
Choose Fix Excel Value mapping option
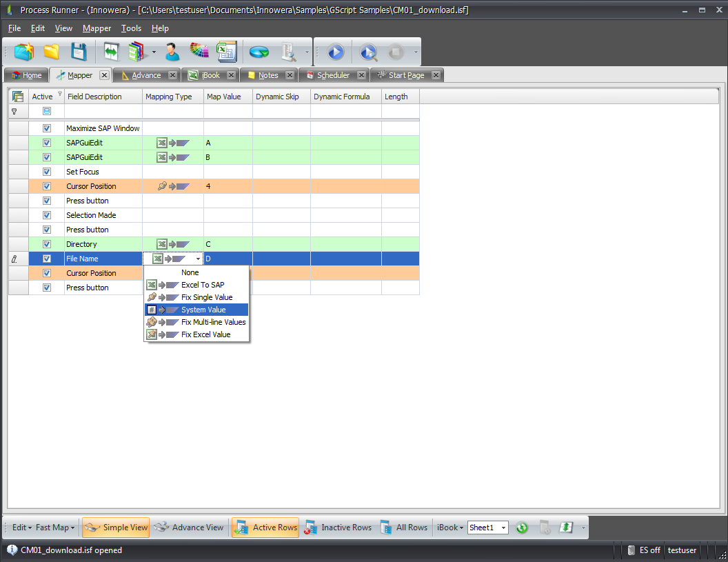[x=205, y=334]
